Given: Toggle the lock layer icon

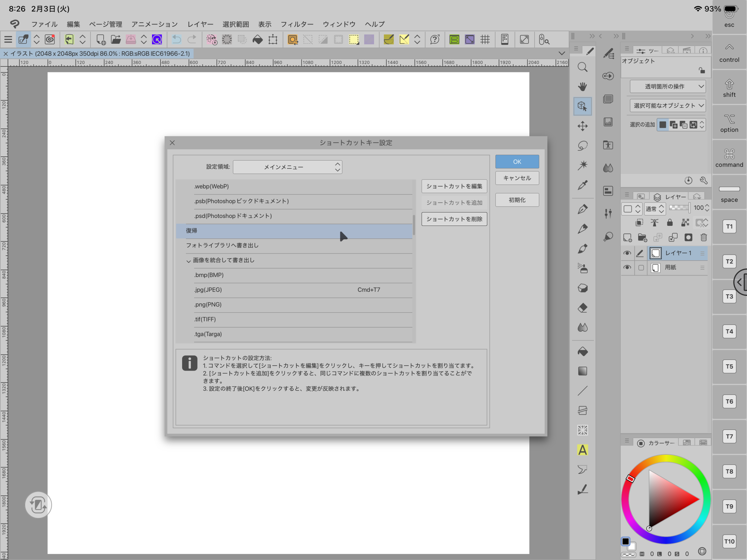Looking at the screenshot, I should pos(670,223).
